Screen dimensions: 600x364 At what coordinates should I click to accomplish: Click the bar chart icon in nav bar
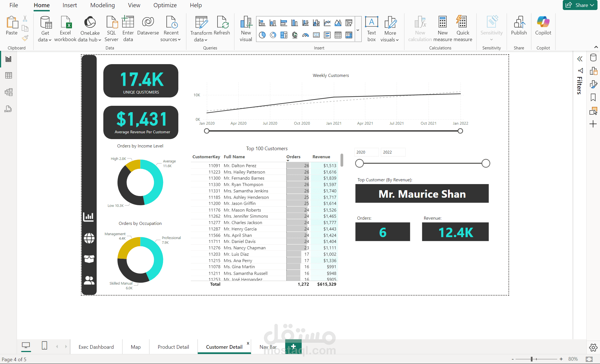coord(89,217)
